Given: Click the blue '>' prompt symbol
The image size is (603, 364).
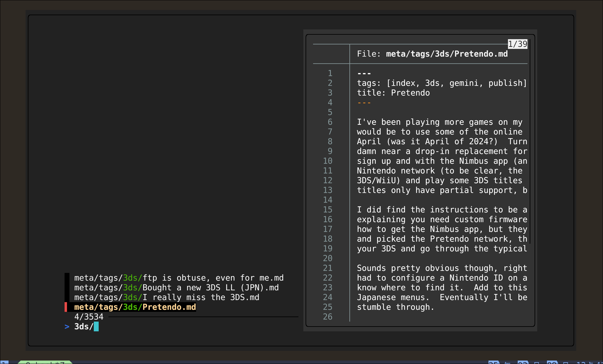Looking at the screenshot, I should (67, 327).
